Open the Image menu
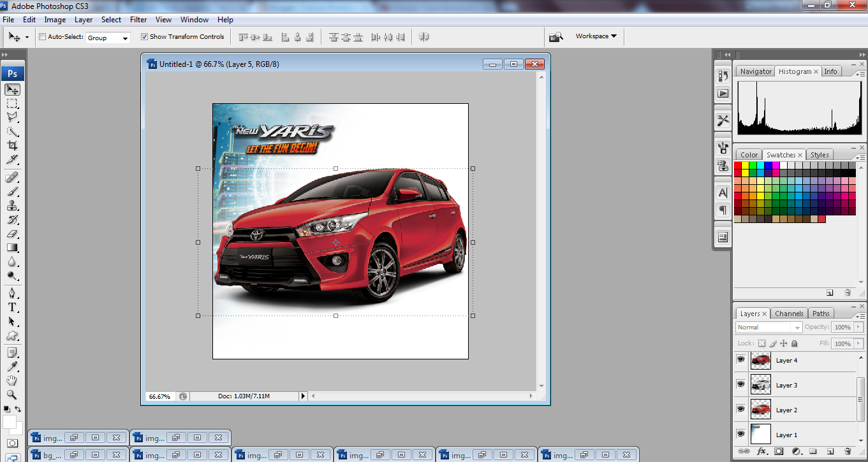Viewport: 868px width, 462px height. click(x=55, y=20)
